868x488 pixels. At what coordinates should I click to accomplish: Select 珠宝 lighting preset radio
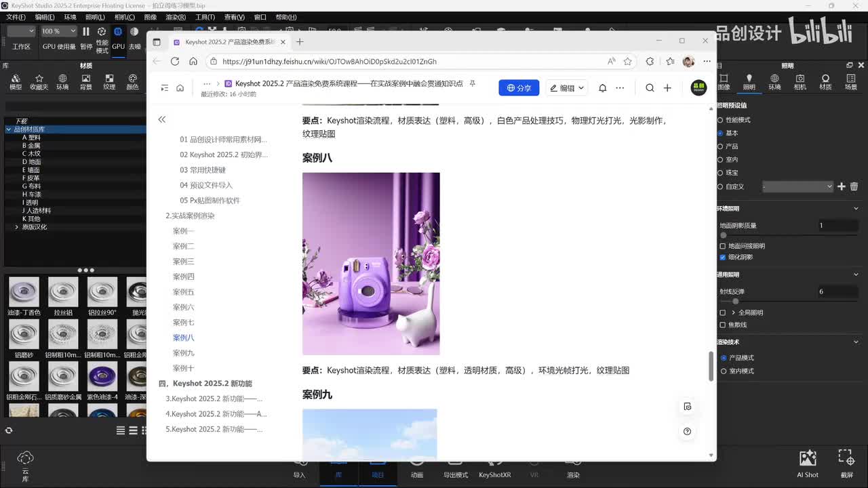pos(721,173)
